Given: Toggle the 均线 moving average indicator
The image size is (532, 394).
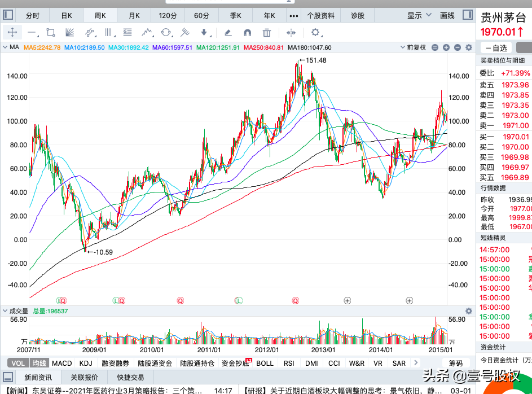Looking at the screenshot, I should tap(39, 364).
